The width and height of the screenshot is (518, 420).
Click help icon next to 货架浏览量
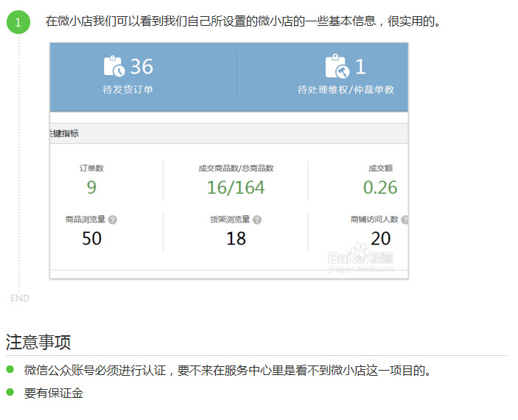point(257,220)
